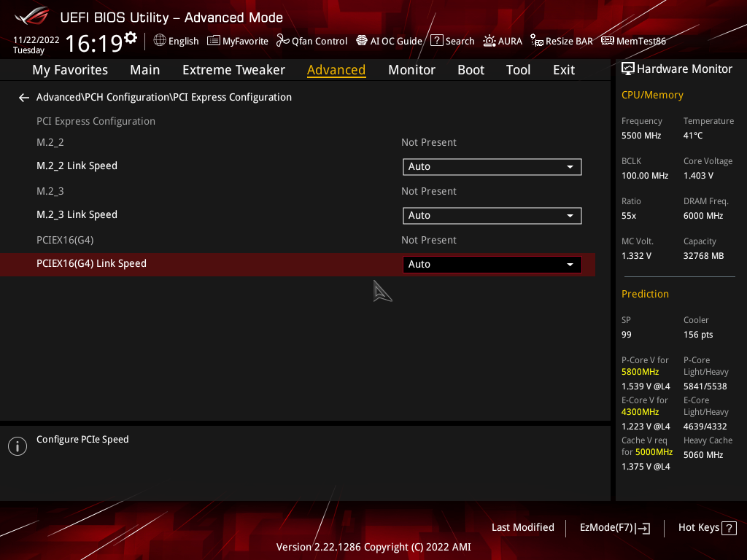This screenshot has height=560, width=747.
Task: Click the English language label
Action: (183, 42)
